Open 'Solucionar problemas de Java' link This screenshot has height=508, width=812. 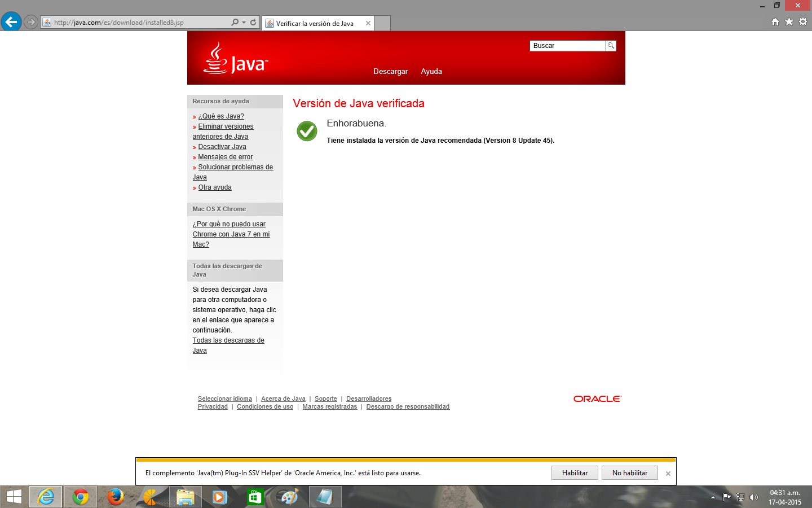[233, 172]
